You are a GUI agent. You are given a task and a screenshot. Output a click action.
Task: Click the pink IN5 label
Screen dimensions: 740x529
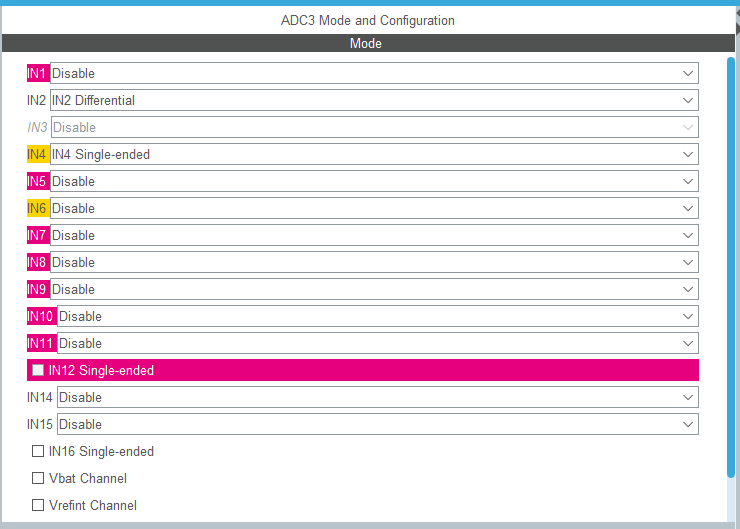click(x=38, y=181)
